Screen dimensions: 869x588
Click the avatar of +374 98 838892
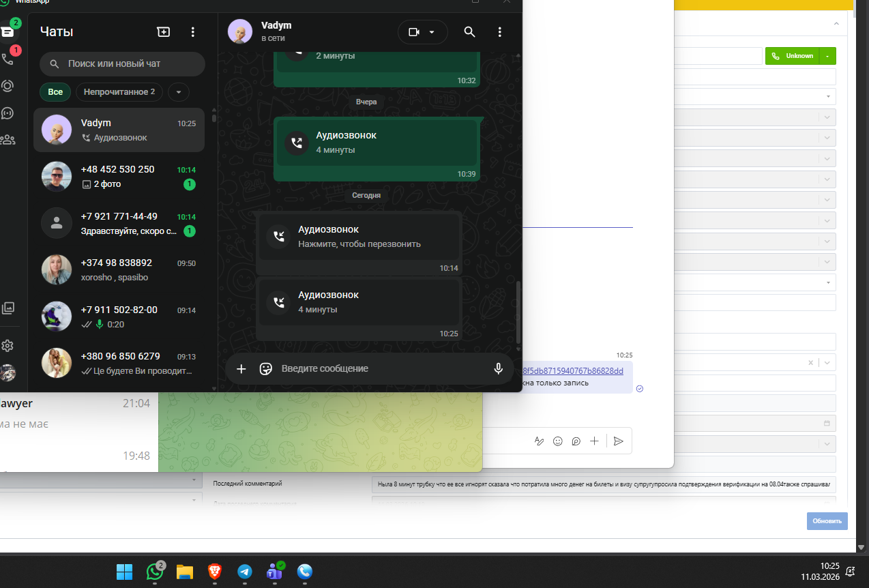coord(57,270)
